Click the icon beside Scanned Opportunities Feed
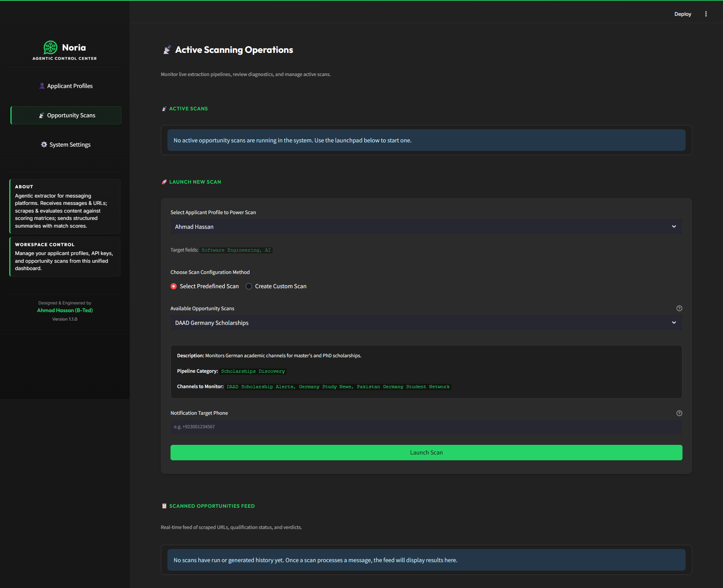Screen dimensions: 723x588 tap(164, 506)
